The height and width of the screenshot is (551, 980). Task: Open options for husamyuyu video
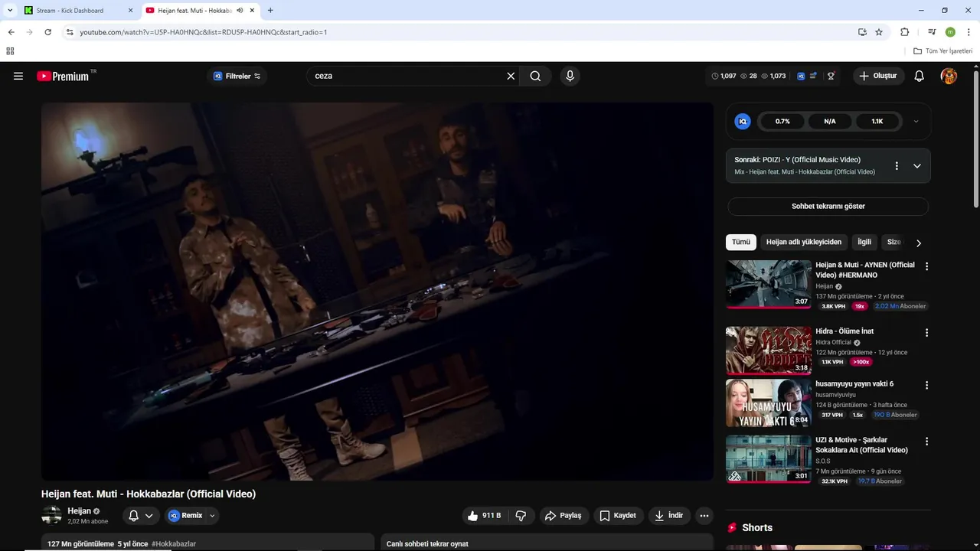[926, 385]
